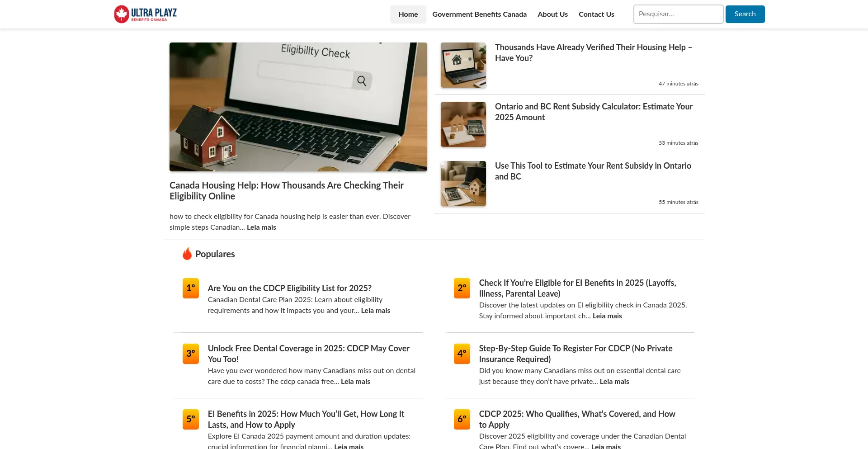Open 'Thousands Have Already Verified Their Housing Help' article

click(x=593, y=53)
